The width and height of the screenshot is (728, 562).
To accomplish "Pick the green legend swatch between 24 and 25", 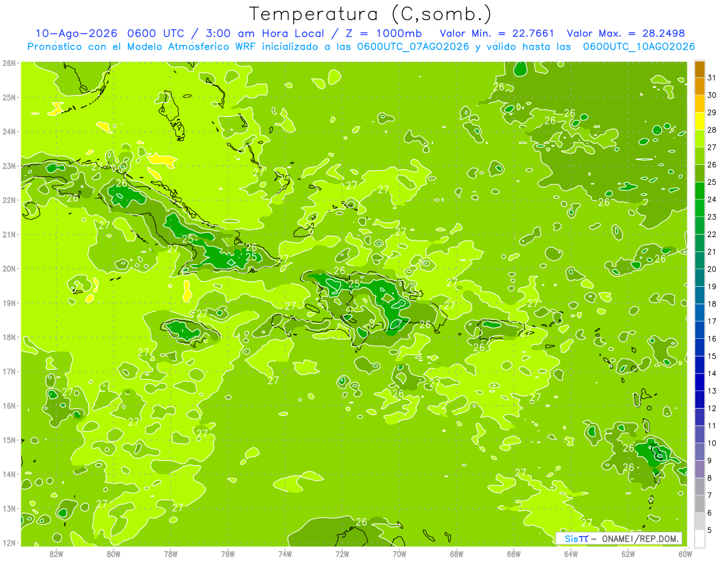I will tap(699, 191).
